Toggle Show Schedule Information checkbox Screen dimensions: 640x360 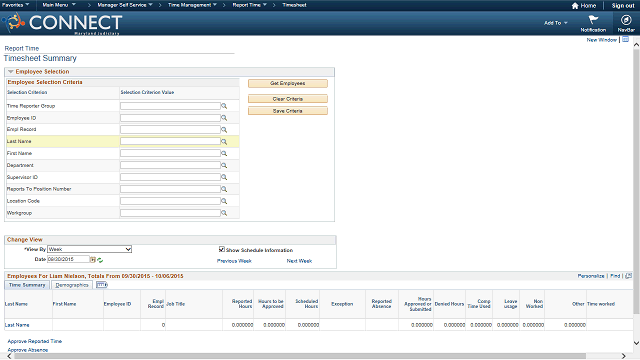tap(222, 249)
